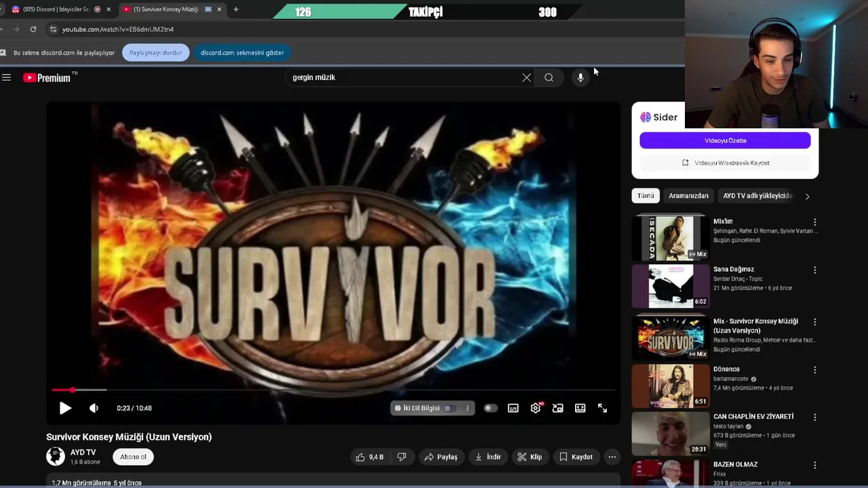Click the Sider logo
The height and width of the screenshot is (488, 868).
(658, 117)
